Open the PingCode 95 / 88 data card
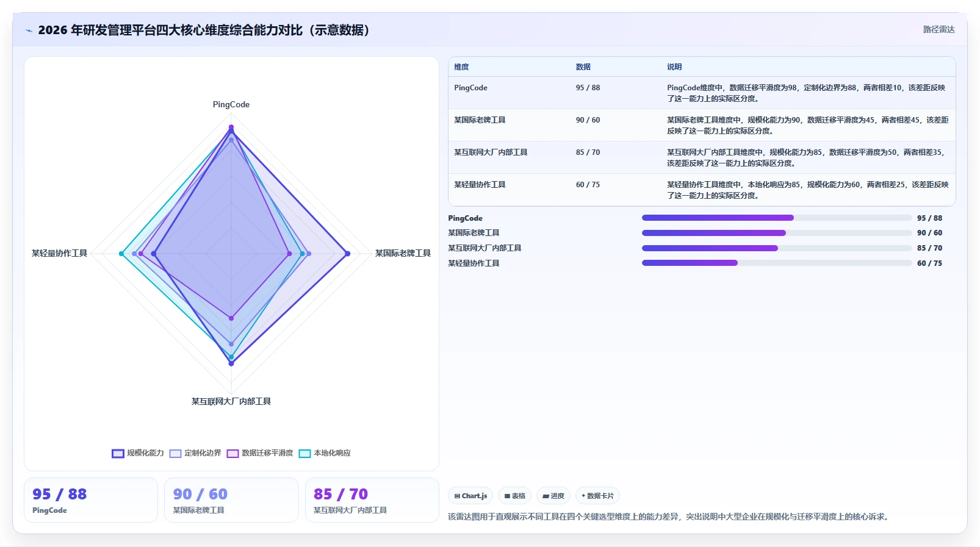 tap(91, 500)
